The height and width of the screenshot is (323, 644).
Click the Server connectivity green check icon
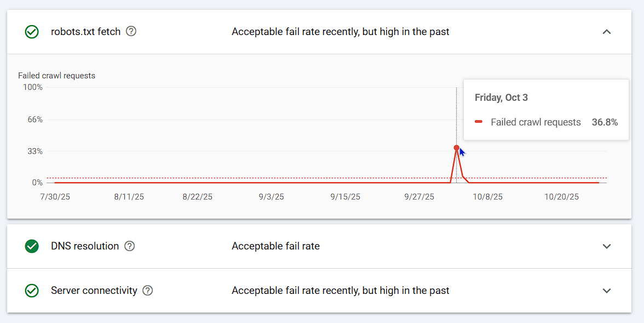coord(32,291)
